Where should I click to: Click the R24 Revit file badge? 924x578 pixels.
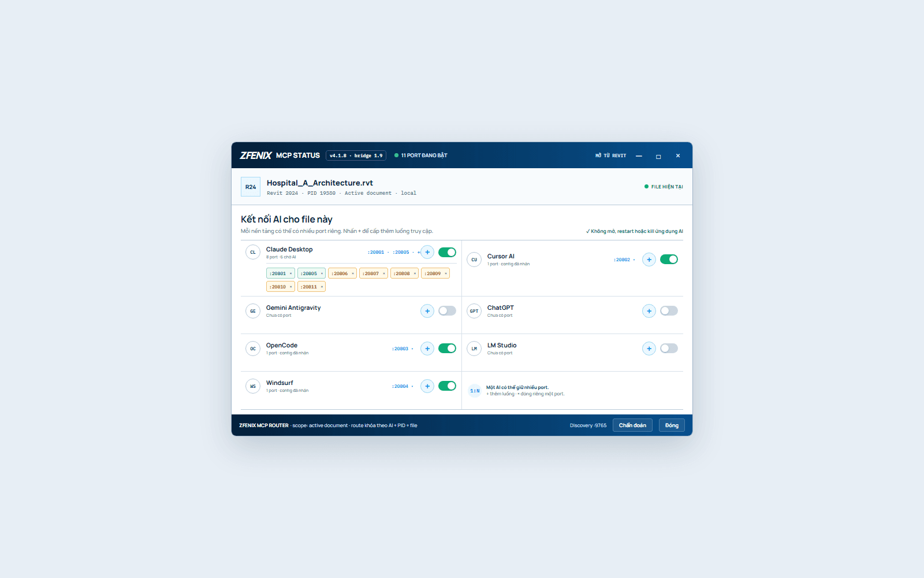click(x=251, y=187)
